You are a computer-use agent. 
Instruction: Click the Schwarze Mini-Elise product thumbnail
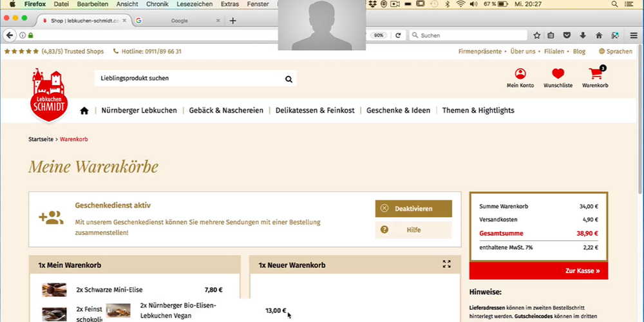point(54,290)
